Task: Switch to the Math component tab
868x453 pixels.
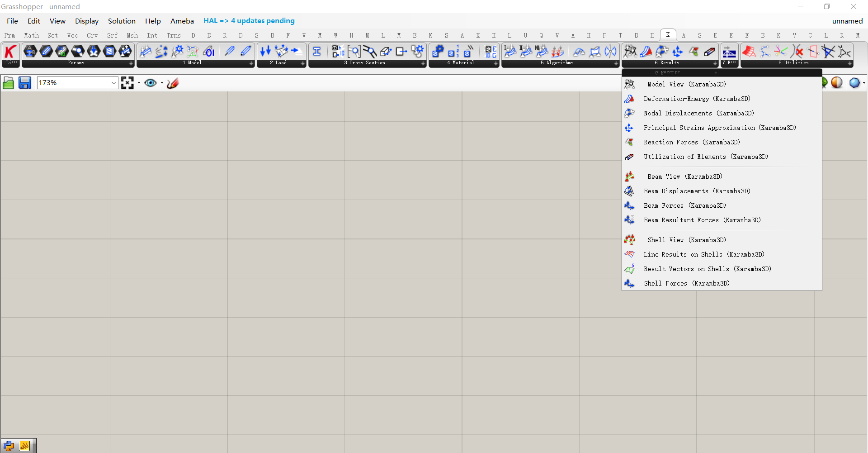Action: tap(32, 35)
